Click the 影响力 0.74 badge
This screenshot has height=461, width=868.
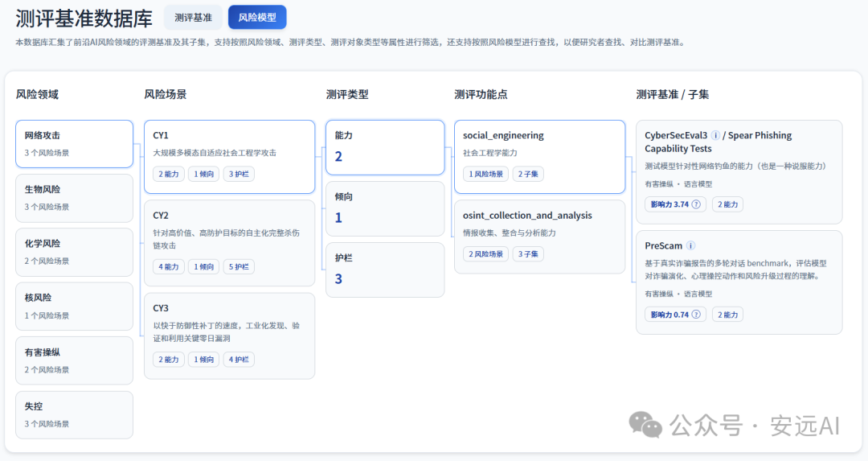pos(675,315)
